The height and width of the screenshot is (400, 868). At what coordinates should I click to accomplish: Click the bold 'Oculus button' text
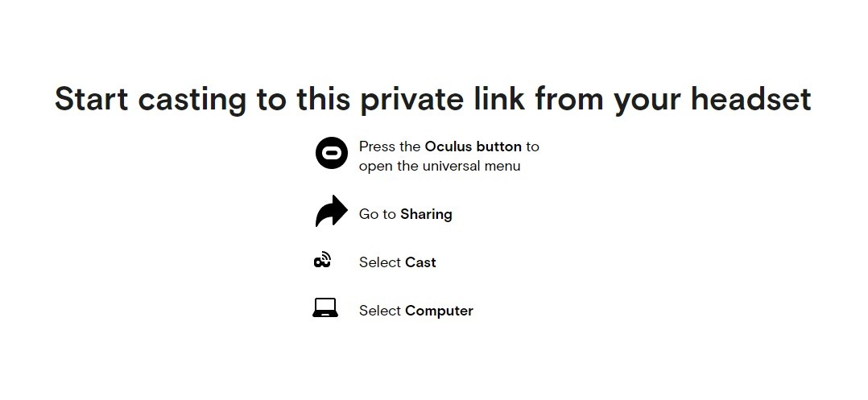[x=473, y=146]
